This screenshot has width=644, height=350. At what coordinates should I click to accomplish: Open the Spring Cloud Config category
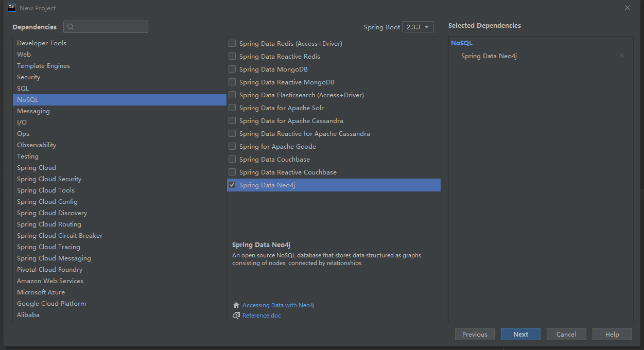(47, 201)
